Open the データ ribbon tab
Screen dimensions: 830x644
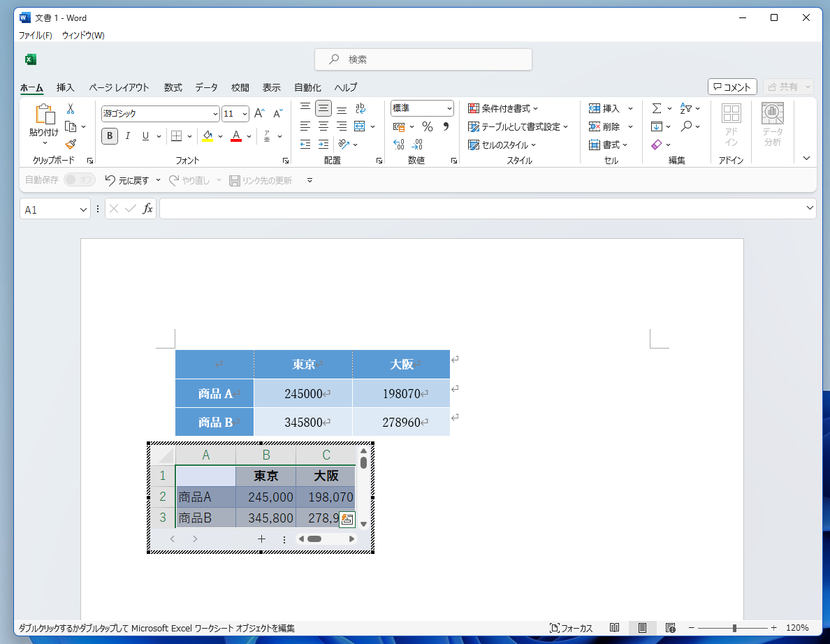[x=206, y=87]
